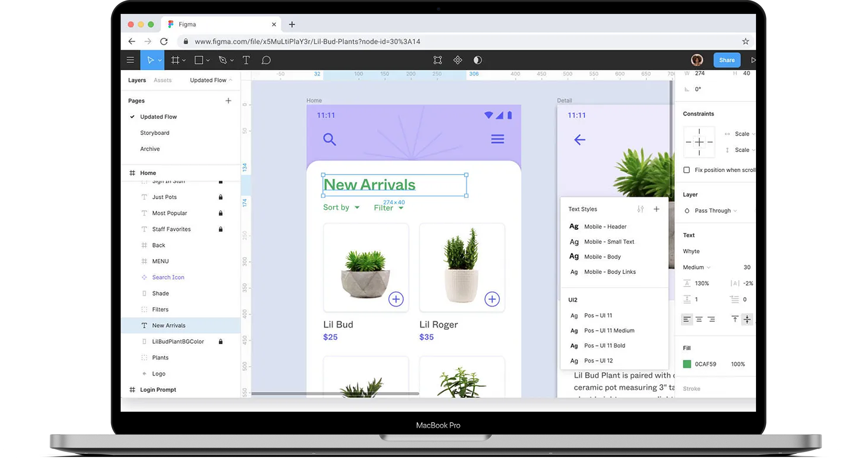Select the Text tool in toolbar
This screenshot has height=469, width=868.
coord(246,60)
